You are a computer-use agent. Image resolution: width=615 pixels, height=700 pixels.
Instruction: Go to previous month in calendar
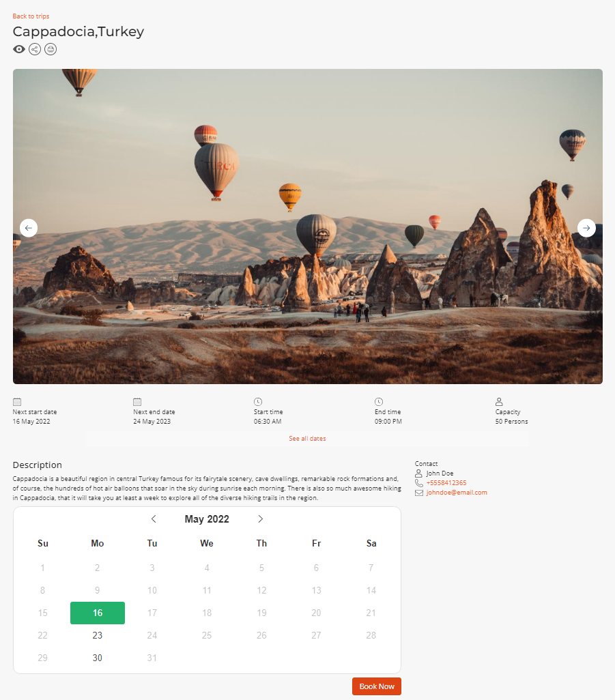pos(154,519)
